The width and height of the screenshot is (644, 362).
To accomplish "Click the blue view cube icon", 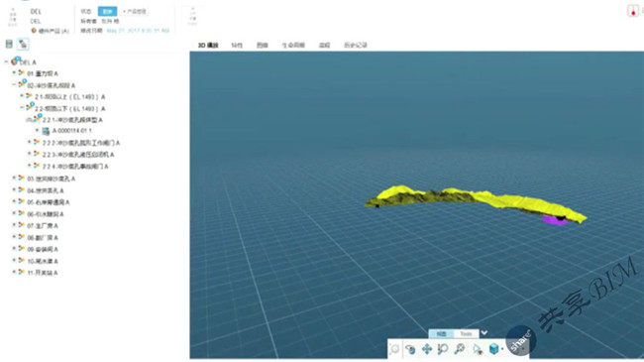I will 493,349.
